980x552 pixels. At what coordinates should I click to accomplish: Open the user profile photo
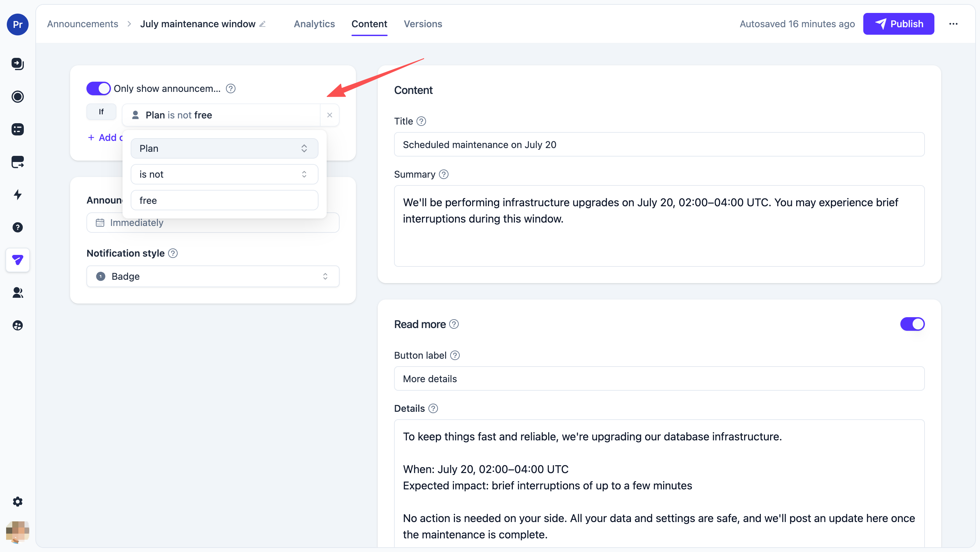[x=17, y=532]
